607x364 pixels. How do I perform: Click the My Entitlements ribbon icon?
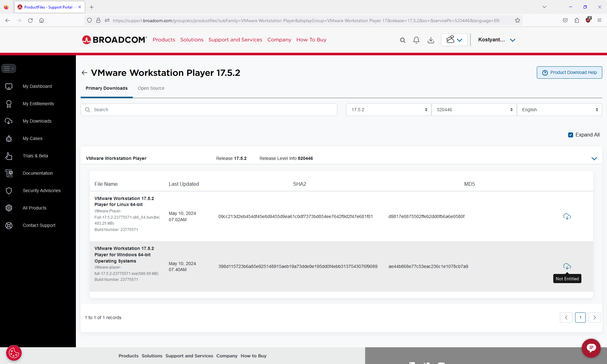pos(9,104)
